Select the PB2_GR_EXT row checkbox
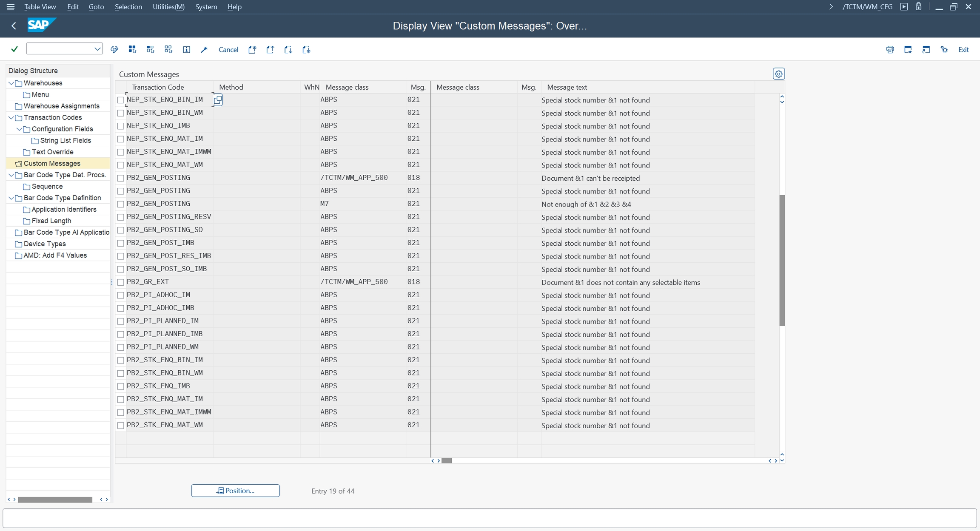Screen dimensions: 980x531 tap(121, 282)
